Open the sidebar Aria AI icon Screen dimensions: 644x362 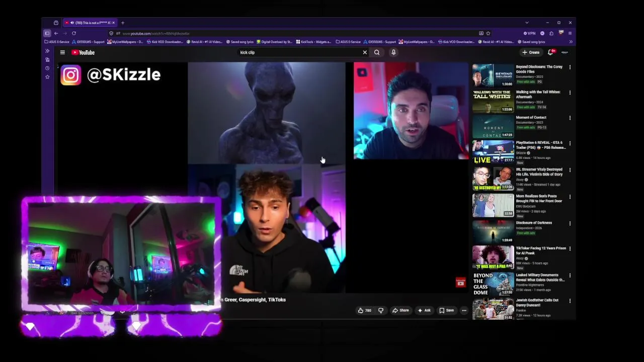47,51
